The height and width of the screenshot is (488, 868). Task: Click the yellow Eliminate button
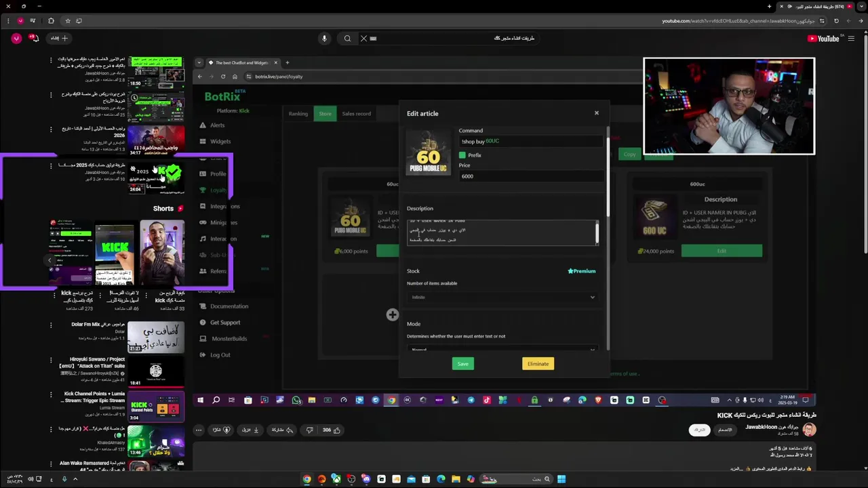coord(538,364)
